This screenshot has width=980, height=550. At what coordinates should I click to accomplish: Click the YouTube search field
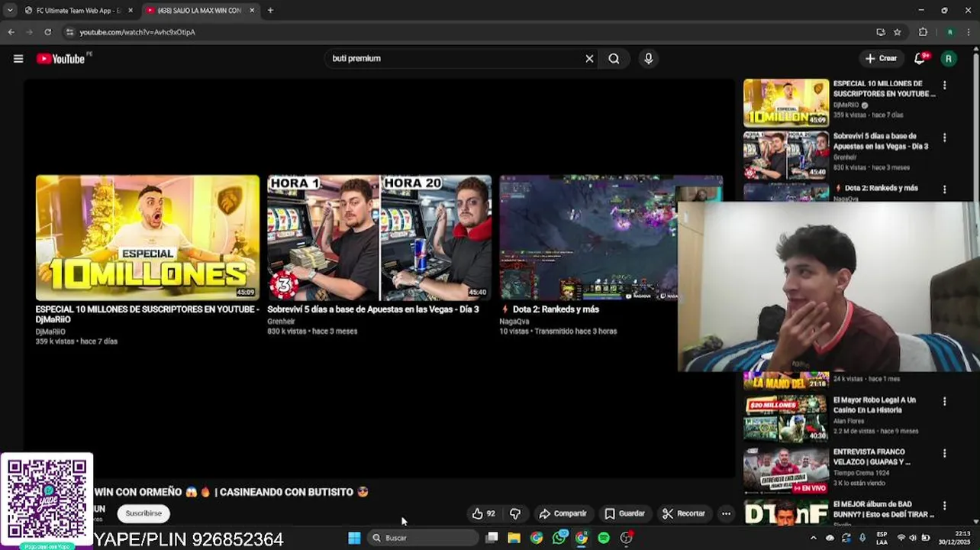click(454, 59)
